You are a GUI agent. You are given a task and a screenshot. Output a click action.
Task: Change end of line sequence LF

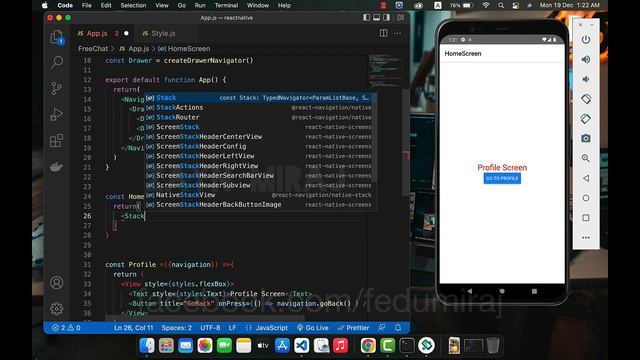click(x=232, y=327)
